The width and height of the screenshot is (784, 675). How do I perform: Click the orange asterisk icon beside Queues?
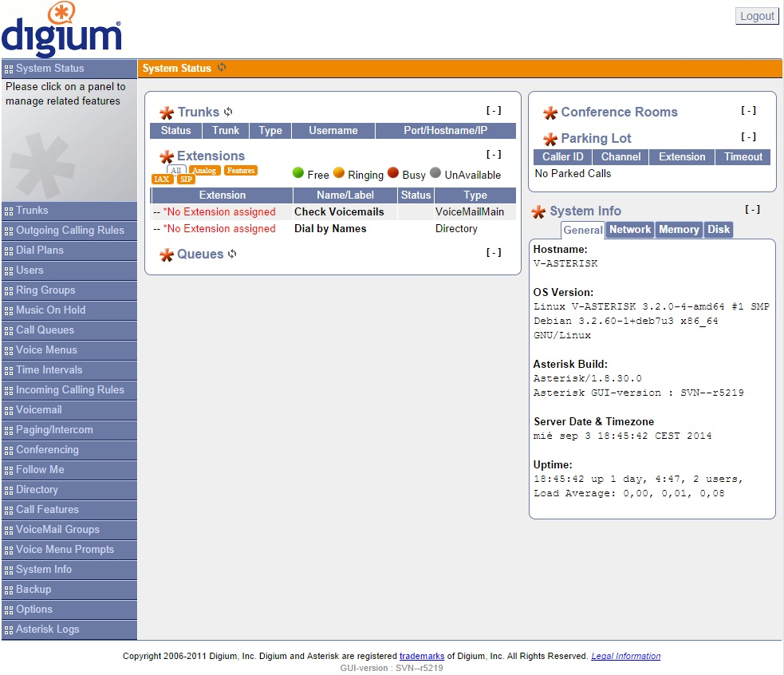(167, 255)
